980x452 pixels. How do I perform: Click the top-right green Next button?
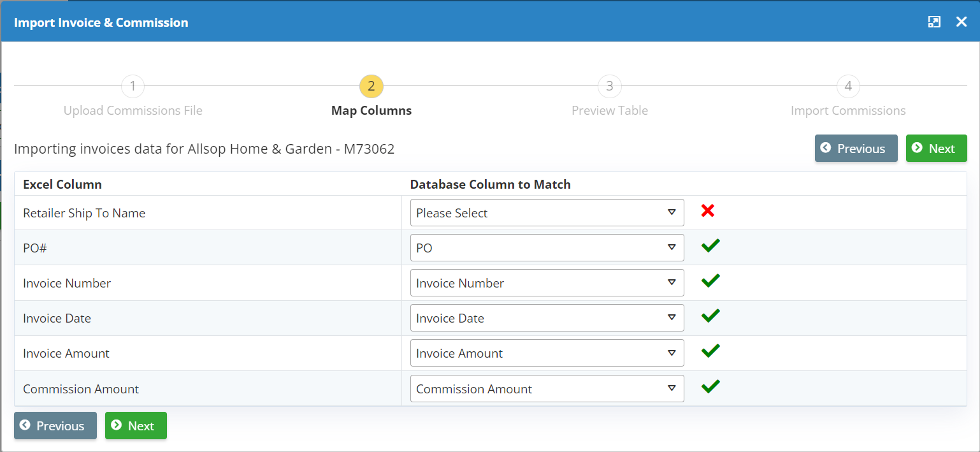click(x=936, y=149)
